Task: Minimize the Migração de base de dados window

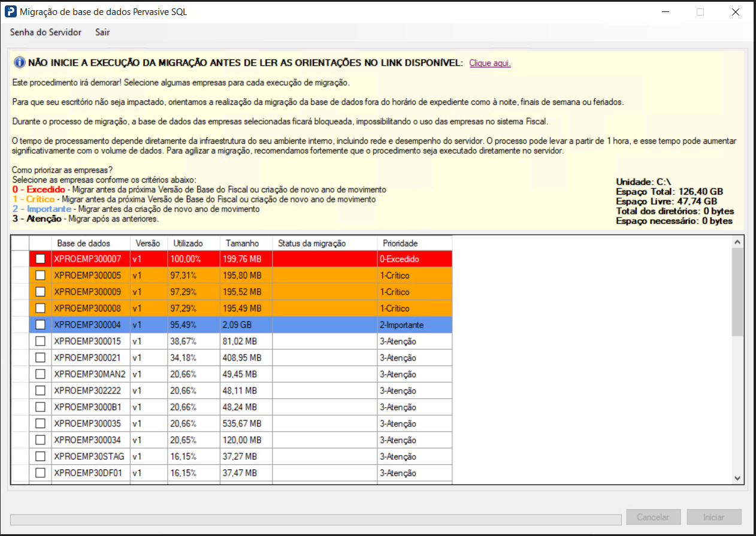Action: 665,11
